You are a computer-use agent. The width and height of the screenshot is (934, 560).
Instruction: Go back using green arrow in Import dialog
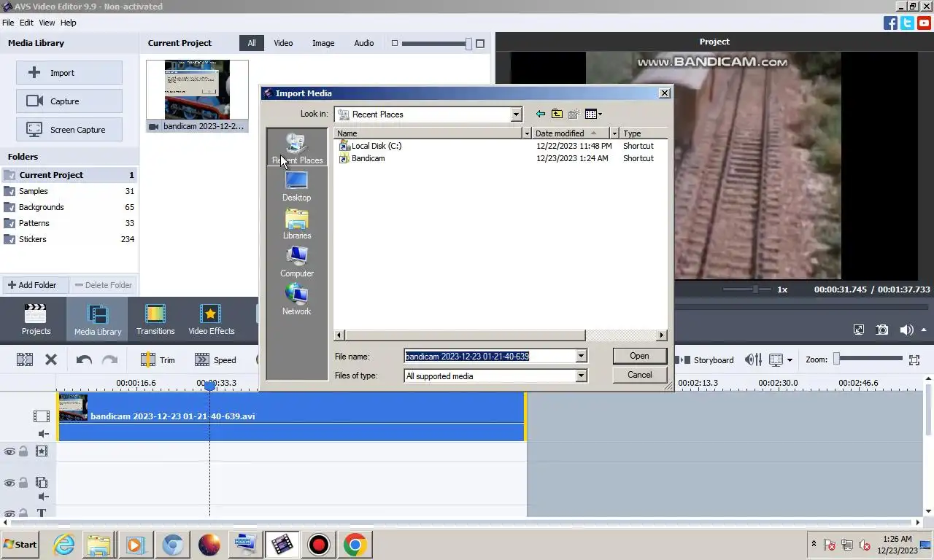(x=540, y=114)
